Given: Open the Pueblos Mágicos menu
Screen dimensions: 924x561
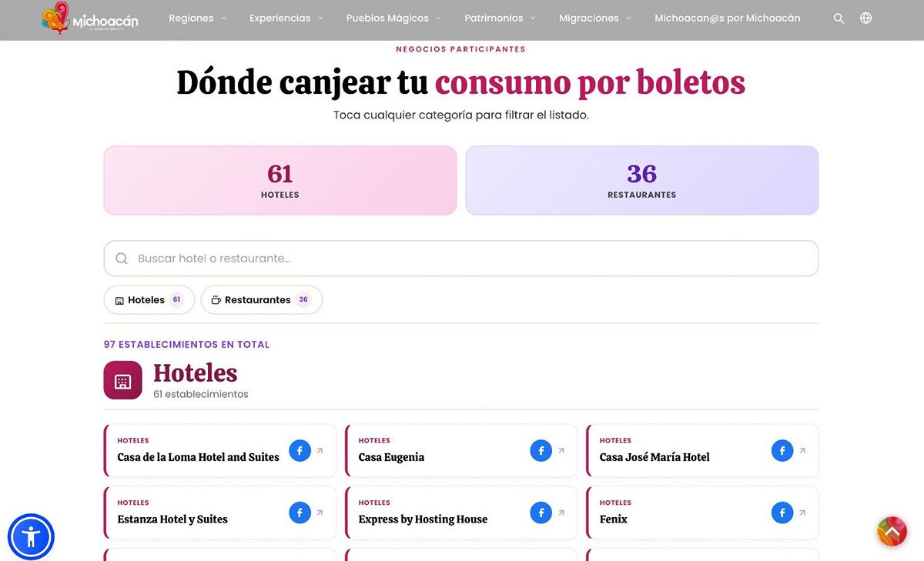Looking at the screenshot, I should pyautogui.click(x=387, y=18).
